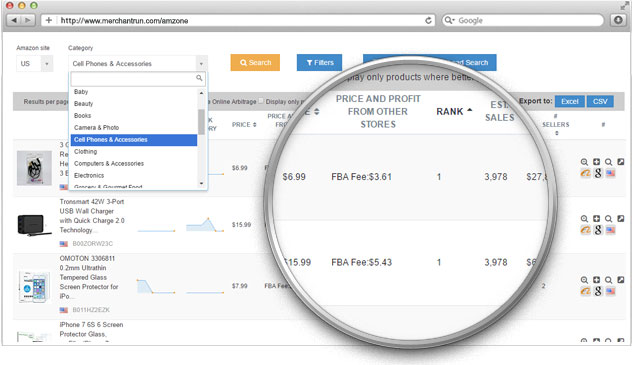Toggle browser fullscreen arrows icon
Screen dimensions: 635x365
tap(624, 6)
